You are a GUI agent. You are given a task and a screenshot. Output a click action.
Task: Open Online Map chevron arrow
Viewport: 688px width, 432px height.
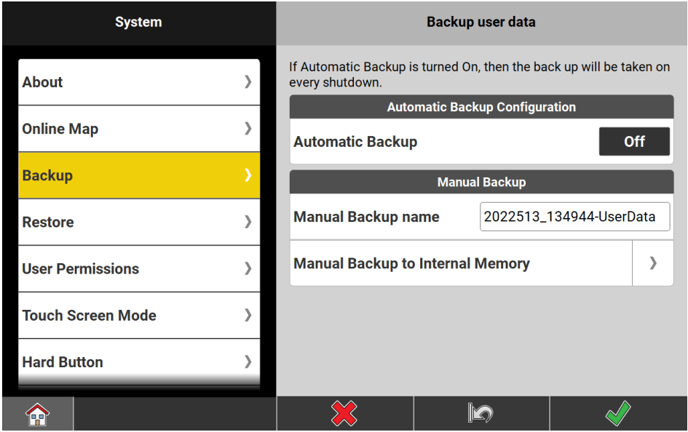click(248, 129)
